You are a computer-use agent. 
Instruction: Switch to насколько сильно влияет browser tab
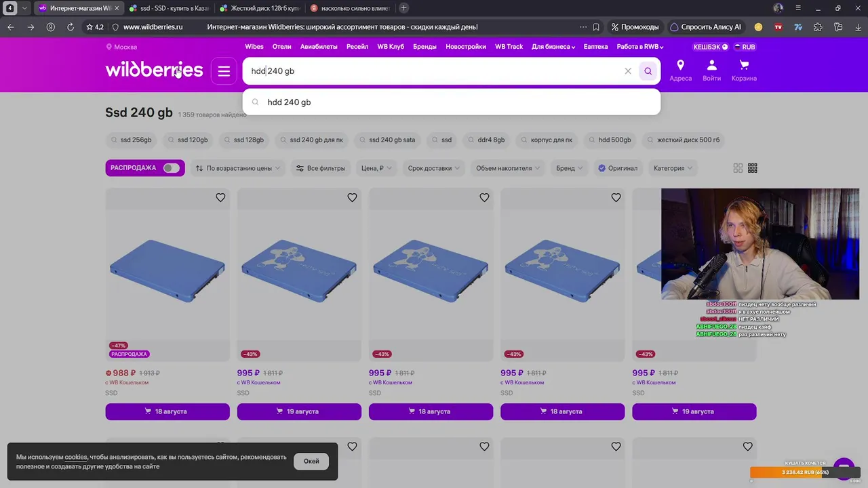[x=350, y=8]
